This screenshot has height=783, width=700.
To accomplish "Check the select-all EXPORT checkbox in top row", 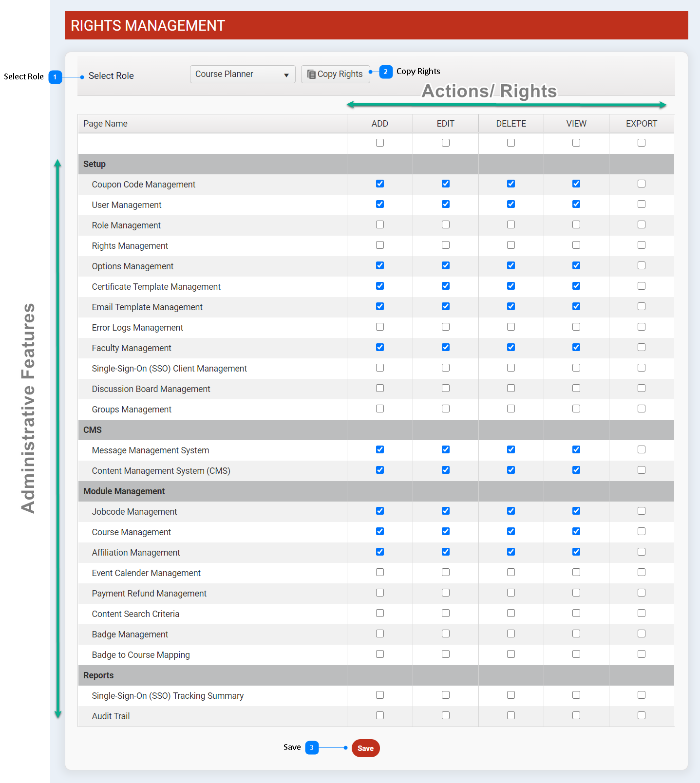I will click(641, 143).
